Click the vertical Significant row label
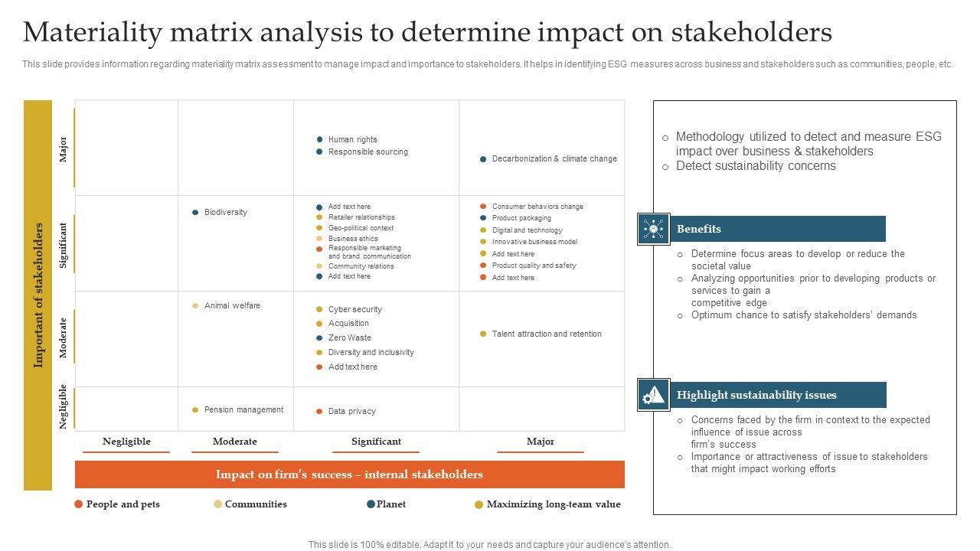The width and height of the screenshot is (980, 551). tap(64, 245)
